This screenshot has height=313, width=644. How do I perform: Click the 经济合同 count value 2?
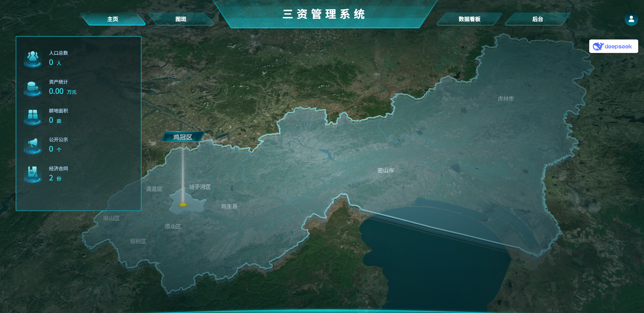click(51, 178)
